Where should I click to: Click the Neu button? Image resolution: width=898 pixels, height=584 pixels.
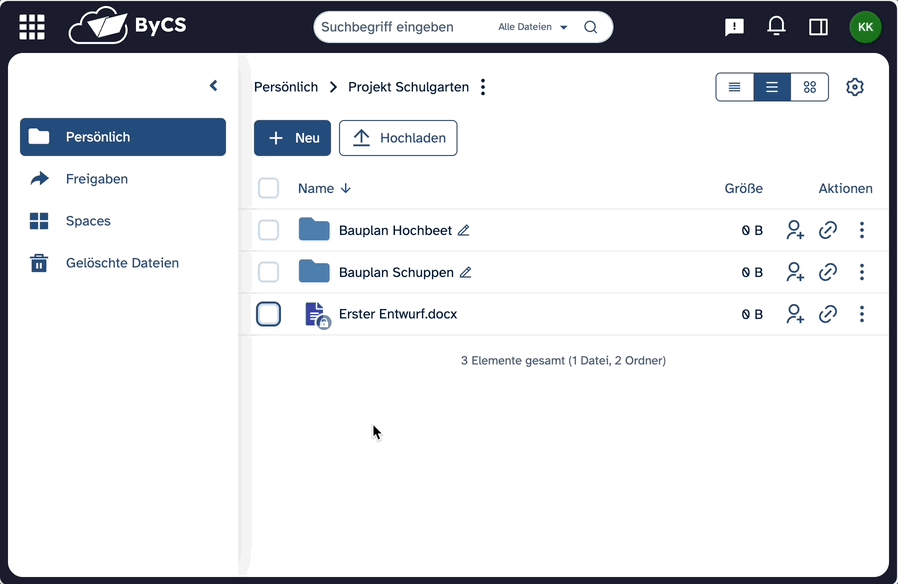[292, 138]
